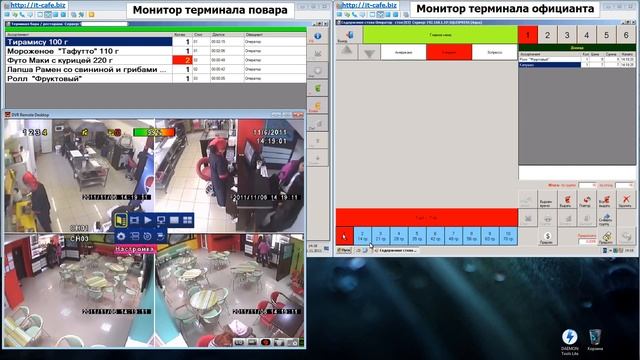640x360 pixels.
Task: Select the Мороженое "Тафутто" 110 г row
Action: [x=156, y=51]
